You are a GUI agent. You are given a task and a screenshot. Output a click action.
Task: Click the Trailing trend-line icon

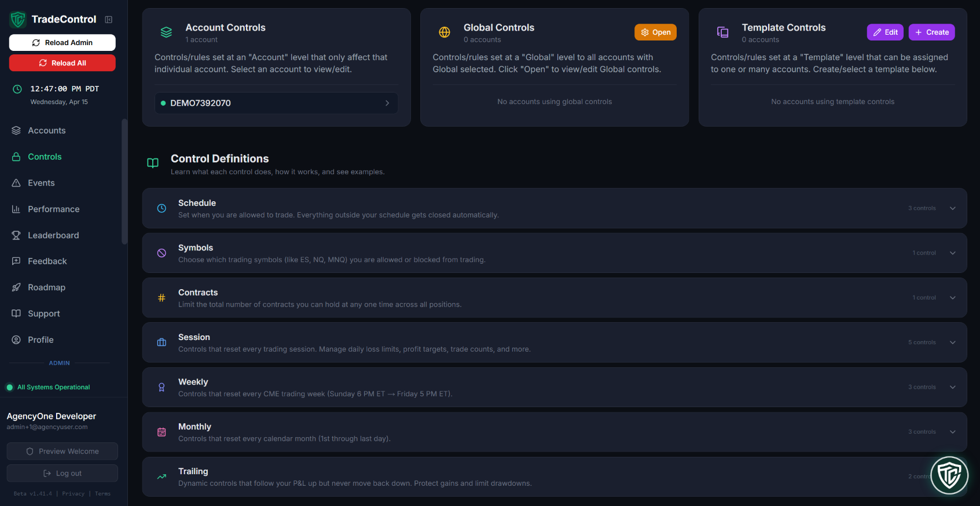[162, 477]
